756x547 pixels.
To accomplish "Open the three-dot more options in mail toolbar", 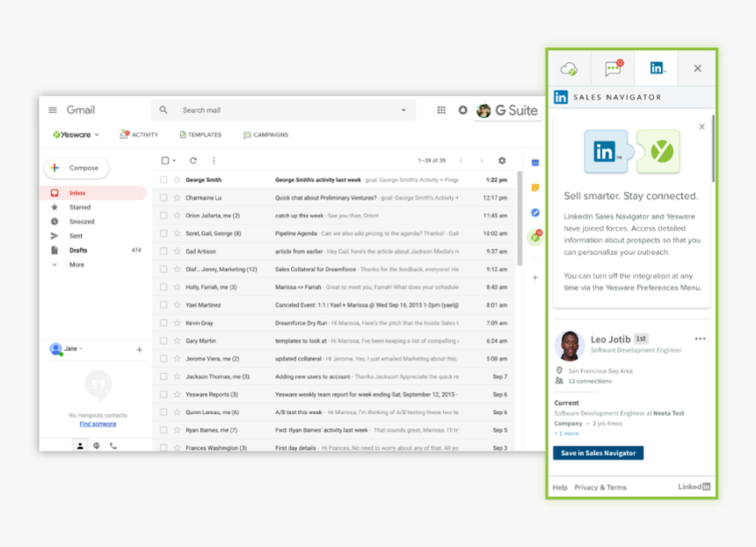I will pos(214,160).
